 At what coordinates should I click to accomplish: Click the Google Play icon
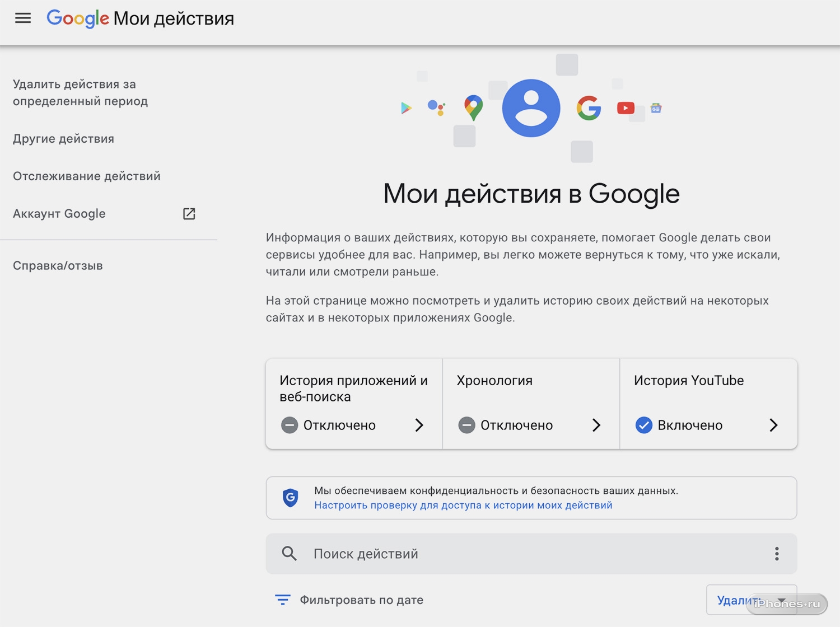[406, 108]
